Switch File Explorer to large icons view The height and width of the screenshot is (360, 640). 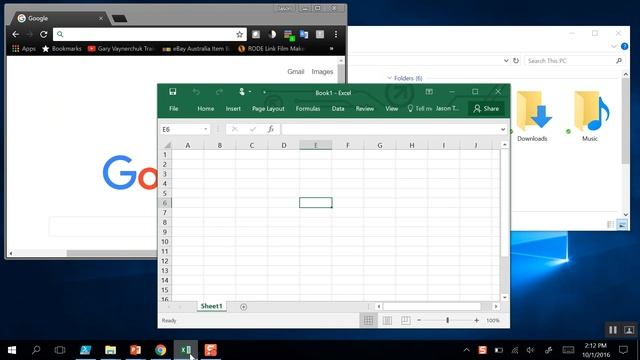click(x=622, y=224)
